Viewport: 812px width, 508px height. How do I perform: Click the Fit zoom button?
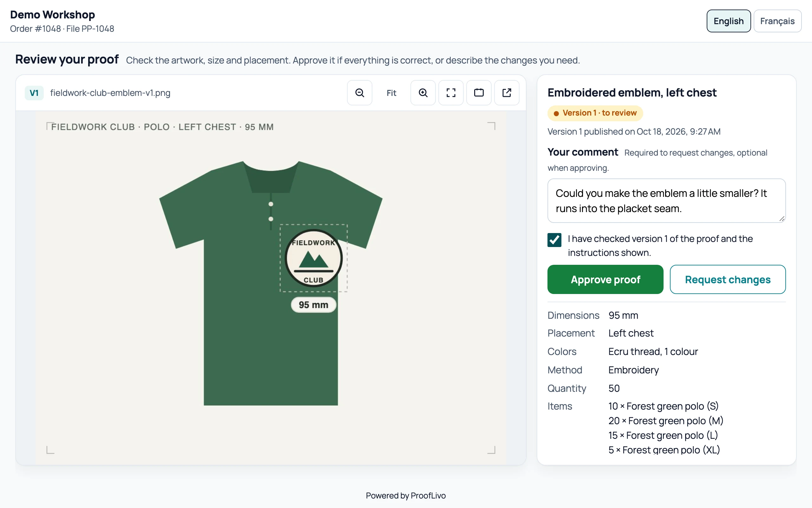coord(391,93)
